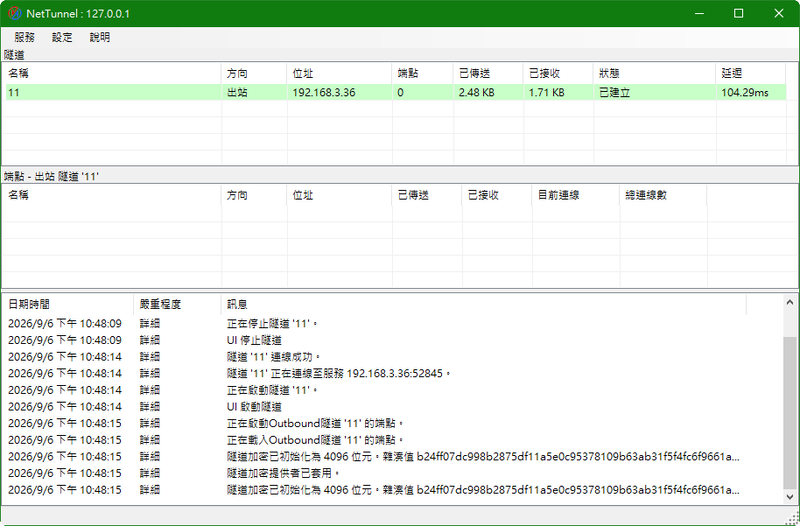Select tunnel row '11' in tunnel list
Screen dimensions: 800x526
[x=396, y=92]
